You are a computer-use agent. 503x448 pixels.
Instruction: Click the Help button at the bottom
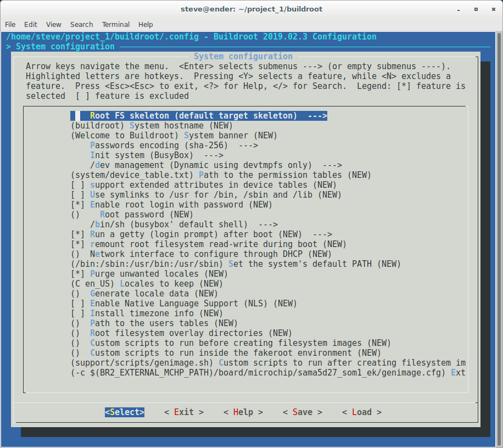pyautogui.click(x=243, y=412)
